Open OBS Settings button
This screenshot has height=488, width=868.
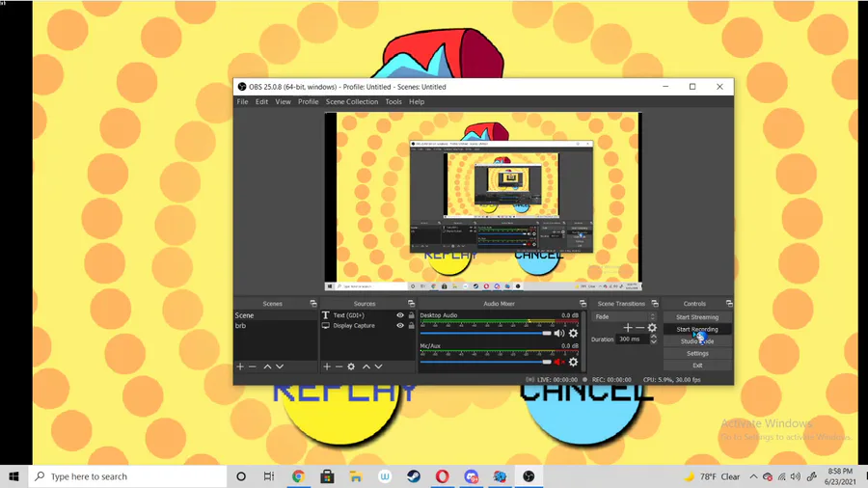697,353
